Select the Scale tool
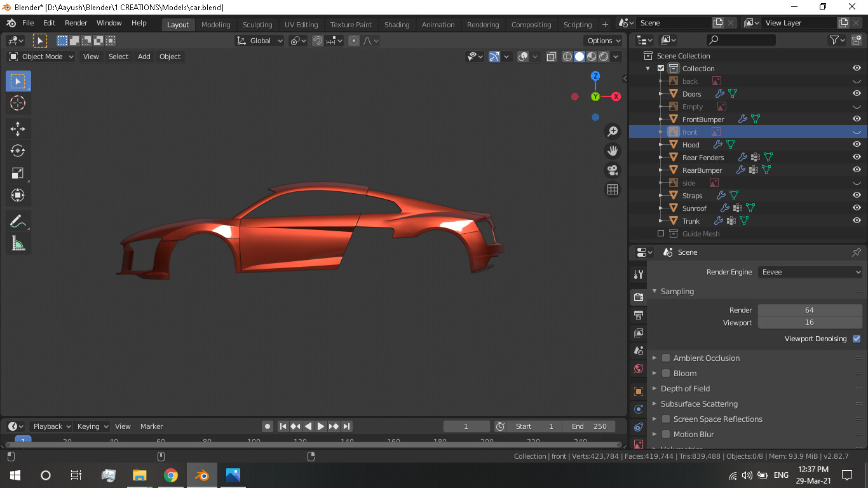The image size is (868, 488). point(18,172)
